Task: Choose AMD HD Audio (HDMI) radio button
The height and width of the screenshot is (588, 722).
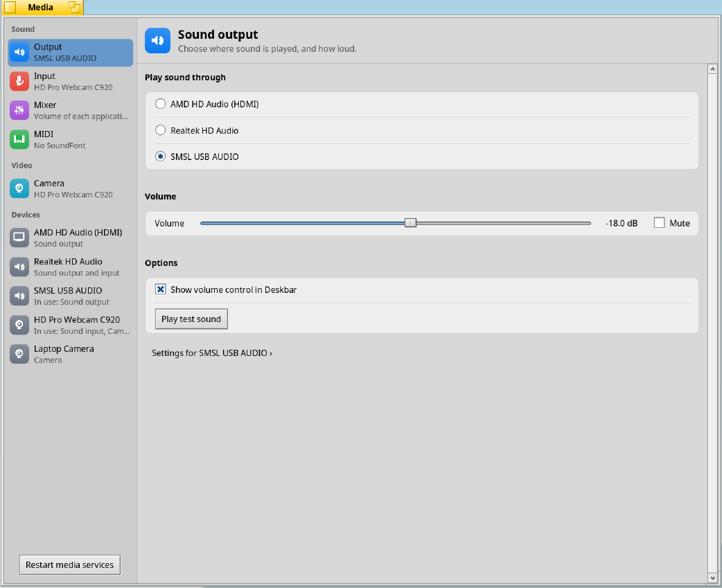Action: click(x=160, y=104)
